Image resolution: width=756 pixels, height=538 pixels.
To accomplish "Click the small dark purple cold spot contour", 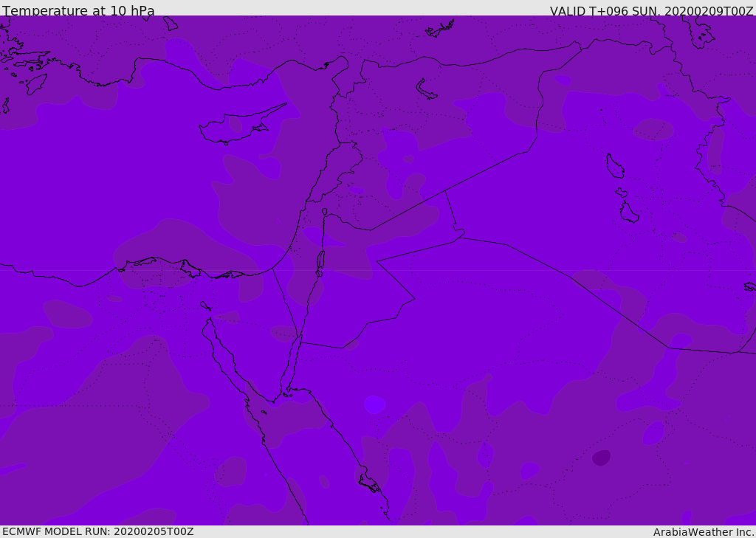I will pos(601,458).
